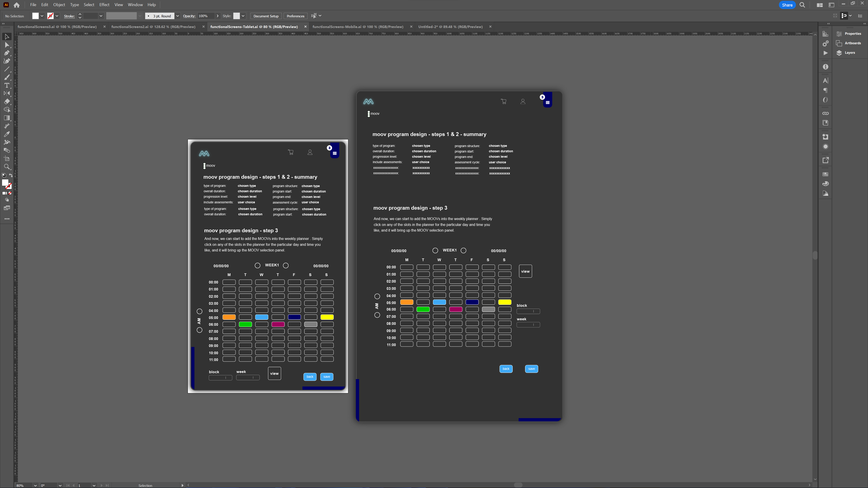Open the Opacity value dropdown in toolbar
868x488 pixels.
pyautogui.click(x=216, y=16)
